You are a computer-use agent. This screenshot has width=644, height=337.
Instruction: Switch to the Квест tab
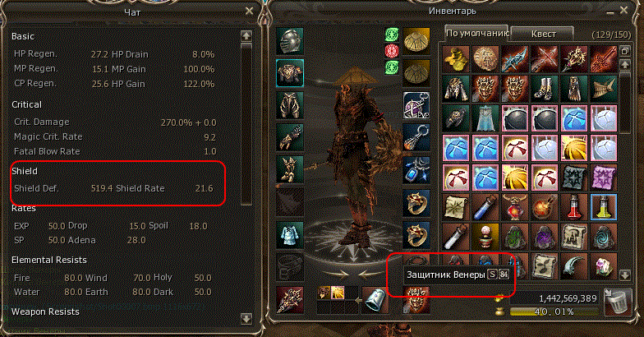(543, 34)
